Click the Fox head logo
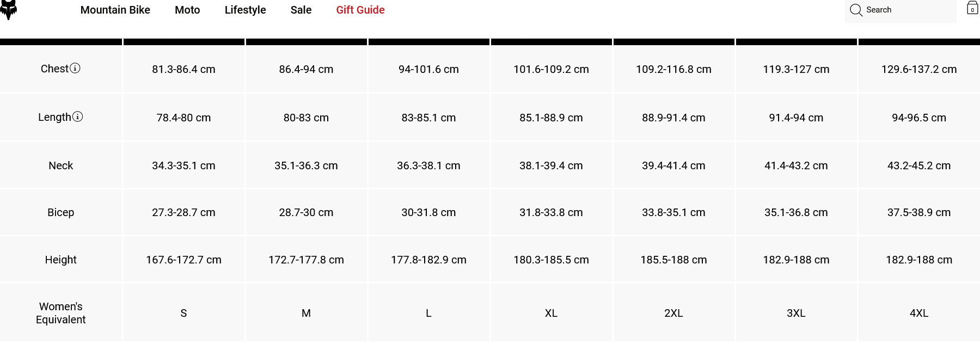 pos(8,9)
